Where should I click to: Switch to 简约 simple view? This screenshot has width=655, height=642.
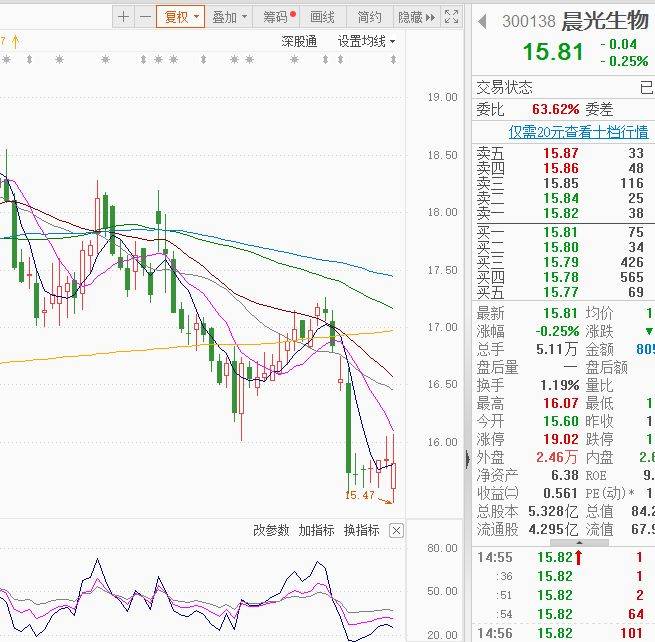(369, 17)
